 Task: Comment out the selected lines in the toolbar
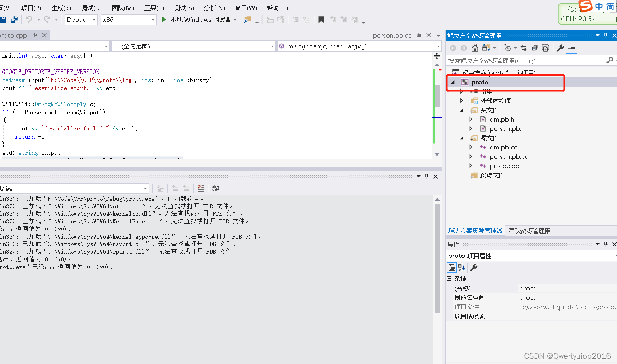[x=296, y=19]
